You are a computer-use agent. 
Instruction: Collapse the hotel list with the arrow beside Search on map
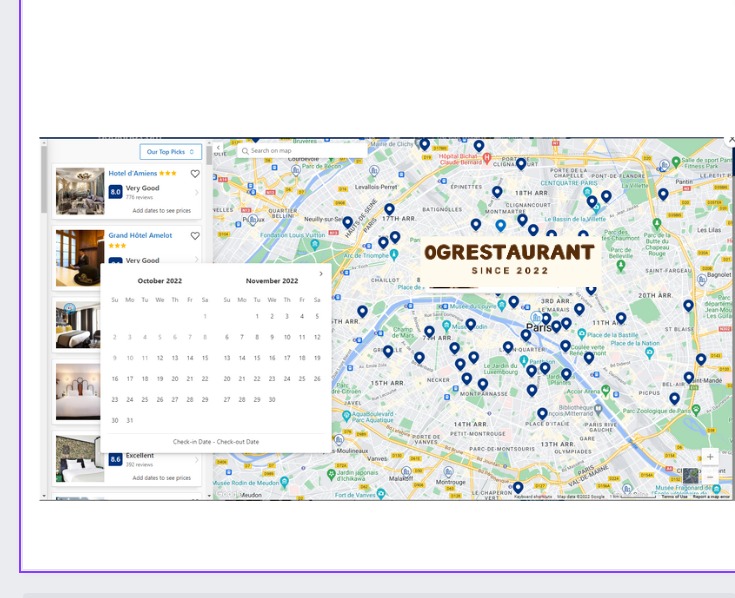point(218,148)
